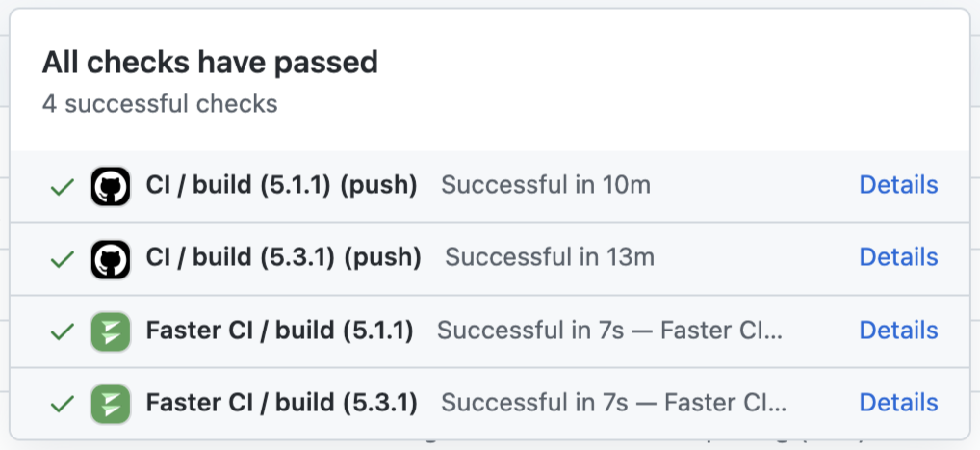Click green checkmark for Faster CI build (5.1.1)
The width and height of the screenshot is (980, 450).
(63, 331)
